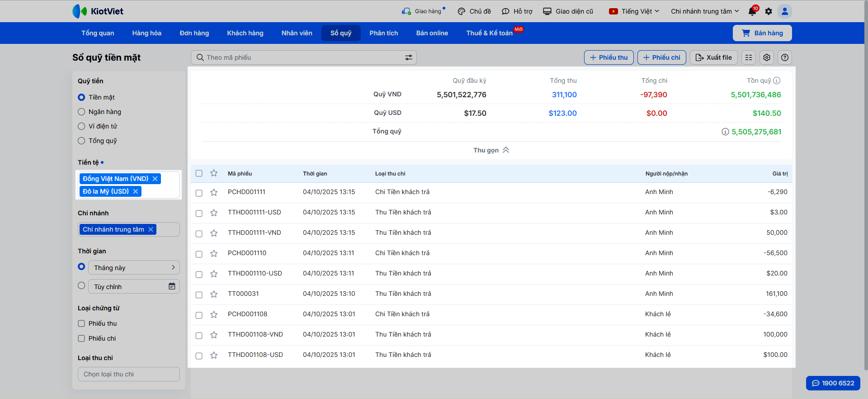The image size is (868, 399).
Task: Open the Phân tích menu tab
Action: 383,33
